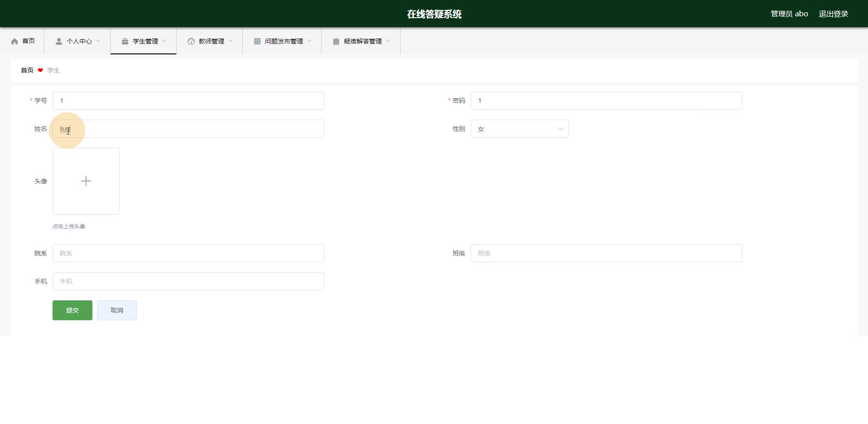
Task: Focus the 姓名 input field
Action: coord(188,129)
